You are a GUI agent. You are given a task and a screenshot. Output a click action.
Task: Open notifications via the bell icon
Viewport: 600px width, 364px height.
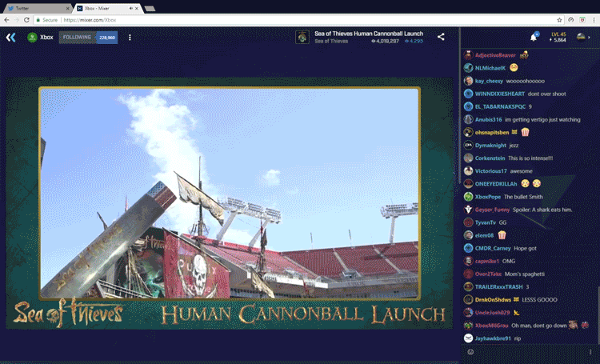point(534,37)
